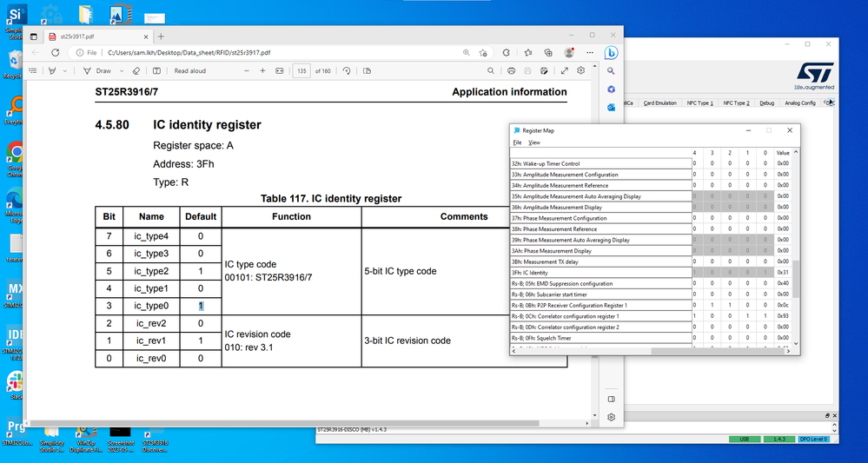The image size is (868, 463).
Task: Open Find in PDF search icon
Action: [x=491, y=71]
